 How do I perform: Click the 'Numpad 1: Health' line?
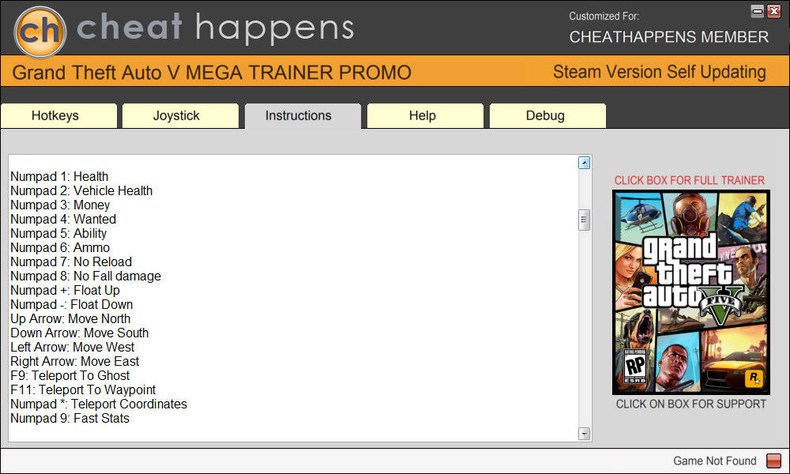point(59,177)
